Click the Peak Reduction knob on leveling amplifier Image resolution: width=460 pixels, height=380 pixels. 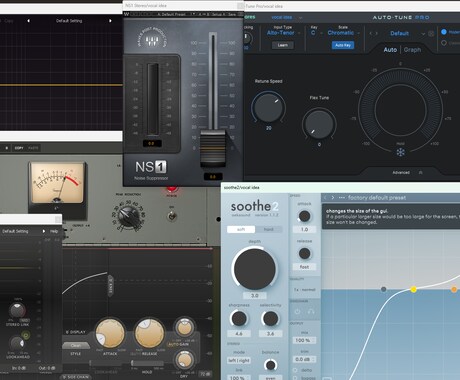(128, 216)
